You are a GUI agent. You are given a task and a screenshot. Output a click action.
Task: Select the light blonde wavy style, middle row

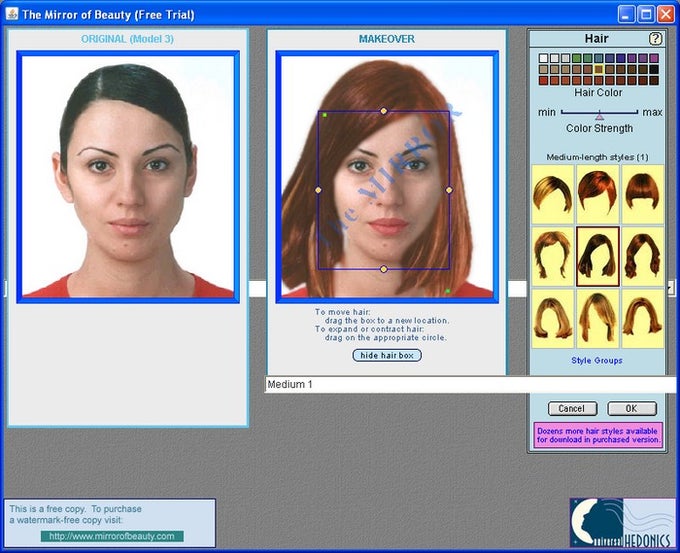coord(553,256)
